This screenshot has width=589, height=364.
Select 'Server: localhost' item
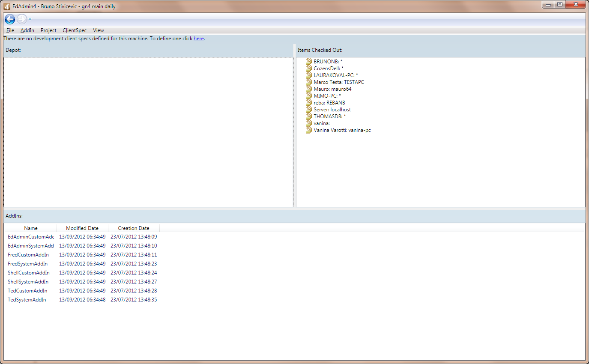coord(332,110)
